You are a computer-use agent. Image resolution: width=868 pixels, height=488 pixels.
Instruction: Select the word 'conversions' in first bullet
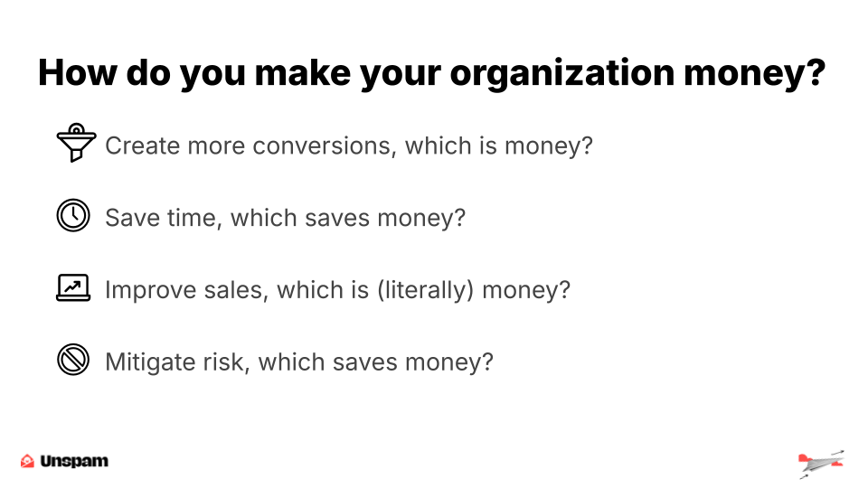(325, 146)
